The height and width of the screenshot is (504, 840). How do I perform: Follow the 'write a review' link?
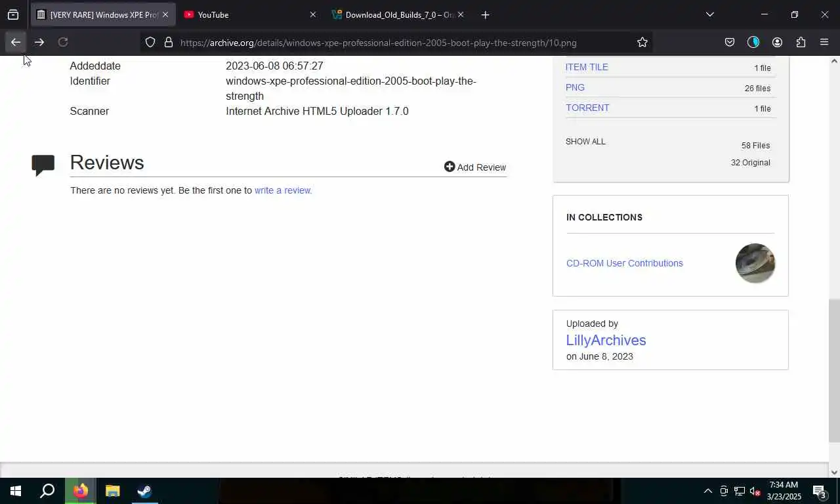(x=283, y=190)
